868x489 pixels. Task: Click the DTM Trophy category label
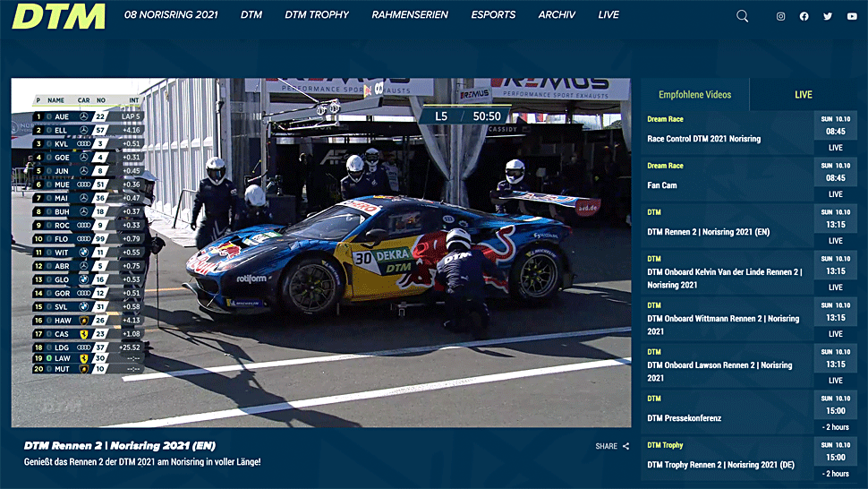click(666, 445)
